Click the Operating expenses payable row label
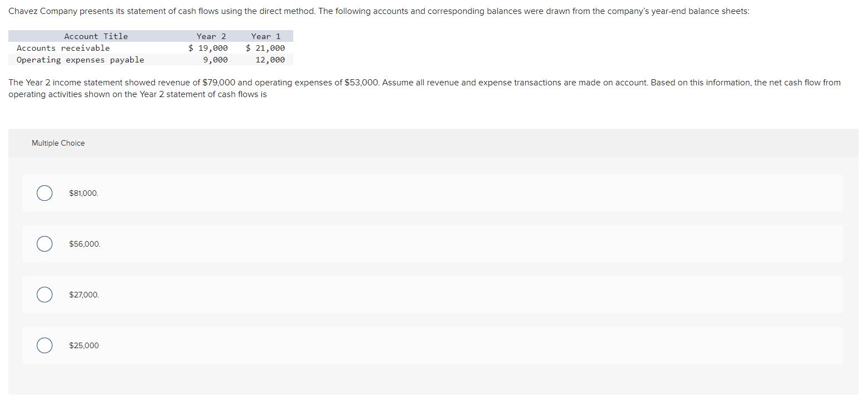The width and height of the screenshot is (868, 409). point(80,59)
